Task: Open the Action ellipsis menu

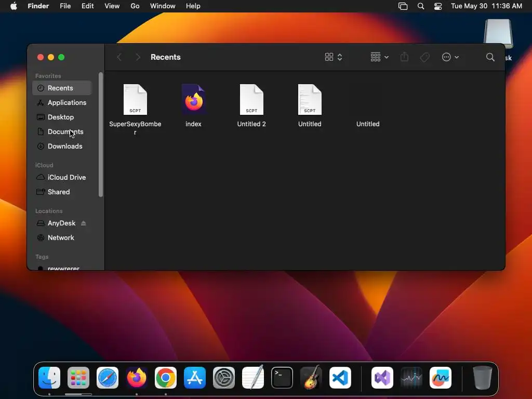Action: (x=450, y=57)
